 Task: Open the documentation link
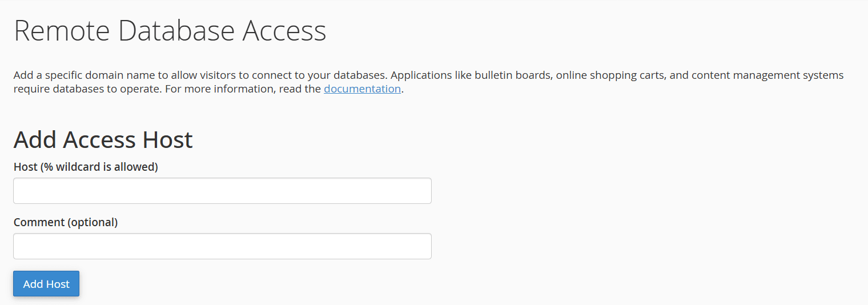pyautogui.click(x=362, y=89)
